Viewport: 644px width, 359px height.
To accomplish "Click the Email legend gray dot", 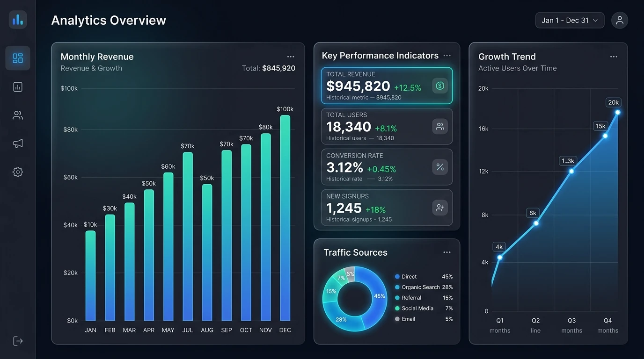I will pyautogui.click(x=397, y=319).
